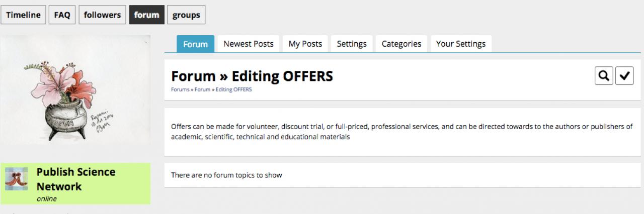Image resolution: width=644 pixels, height=214 pixels.
Task: Click the middle Forum breadcrumb link
Action: pos(202,89)
